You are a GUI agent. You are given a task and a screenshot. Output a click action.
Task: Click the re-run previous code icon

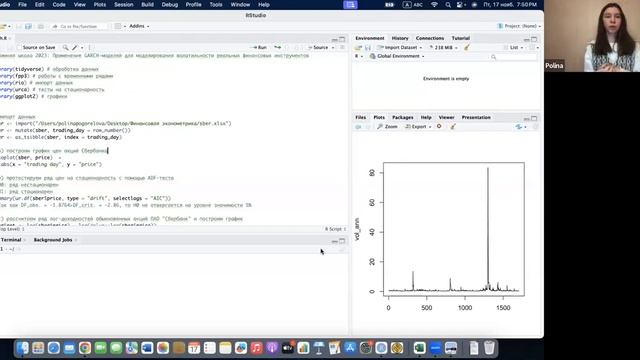tap(278, 48)
